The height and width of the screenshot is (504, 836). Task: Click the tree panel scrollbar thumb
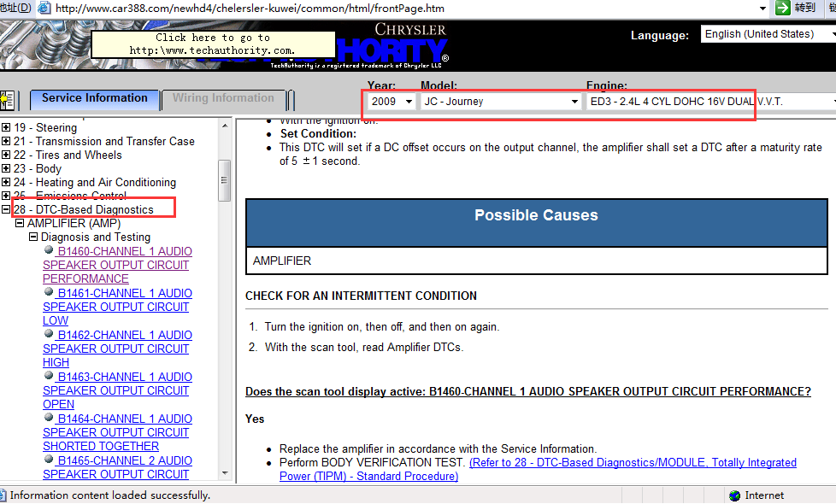[225, 180]
